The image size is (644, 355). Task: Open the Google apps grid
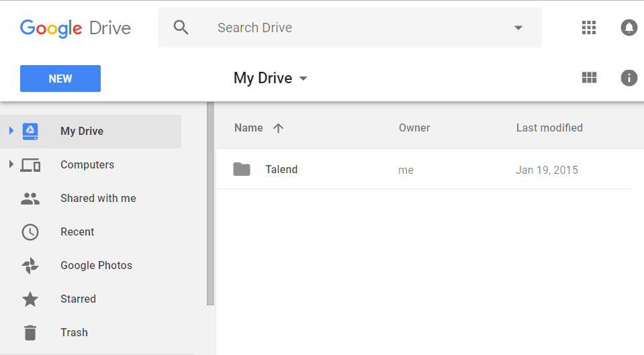click(589, 28)
